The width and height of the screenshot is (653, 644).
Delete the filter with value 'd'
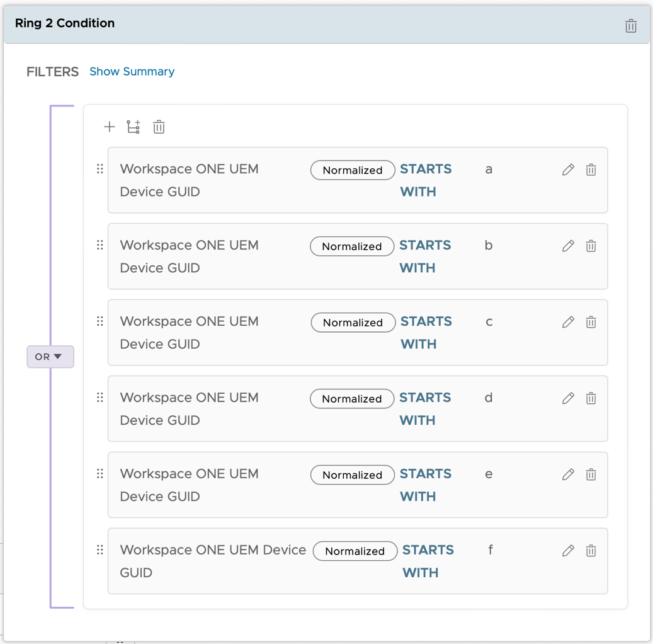coord(591,398)
